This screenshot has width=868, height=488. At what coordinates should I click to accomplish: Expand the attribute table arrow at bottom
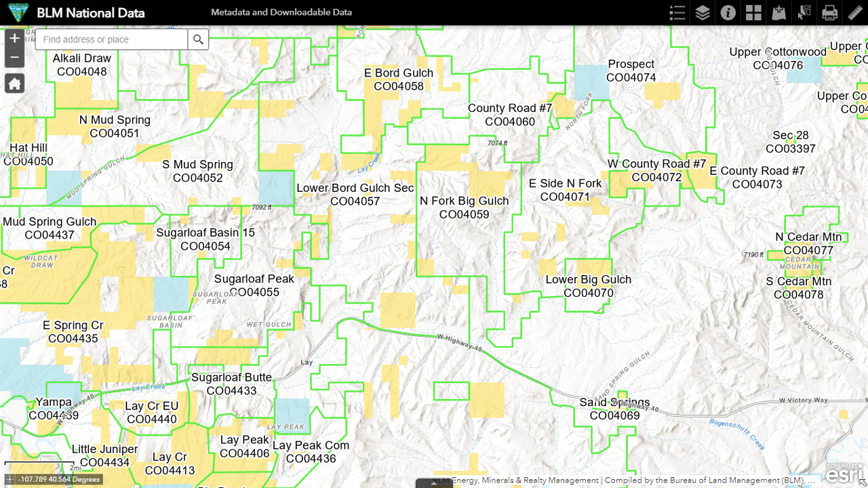pos(433,483)
